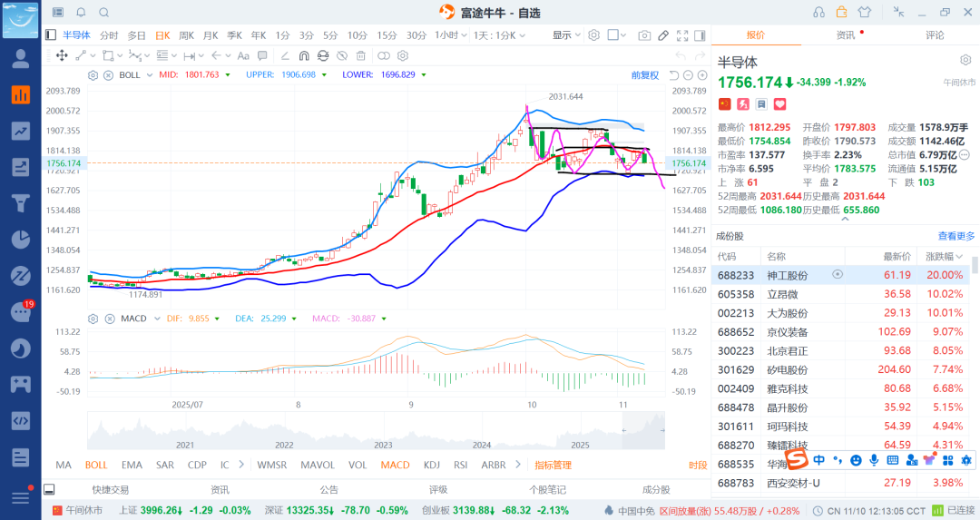Toggle the KDJ indicator
Image resolution: width=980 pixels, height=520 pixels.
pyautogui.click(x=433, y=465)
